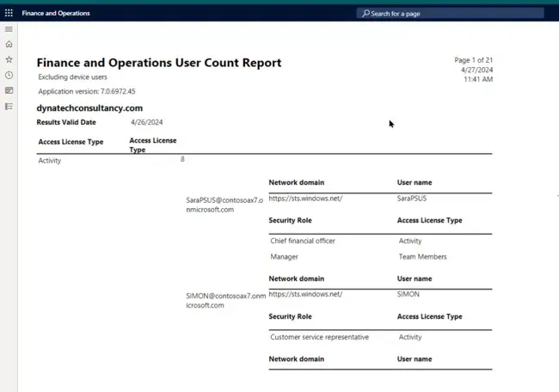Select SIMON user name value

pyautogui.click(x=408, y=294)
